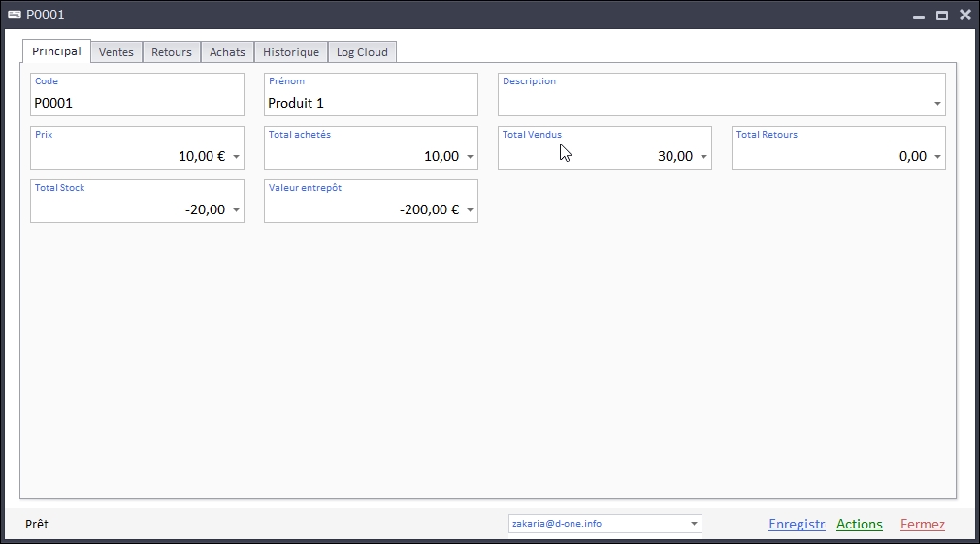Select the Achats tab
This screenshot has width=980, height=544.
227,52
